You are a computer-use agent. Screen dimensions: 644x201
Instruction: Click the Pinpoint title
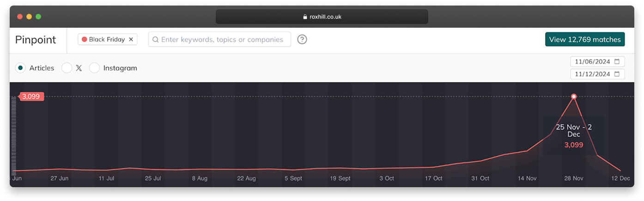[x=36, y=40]
